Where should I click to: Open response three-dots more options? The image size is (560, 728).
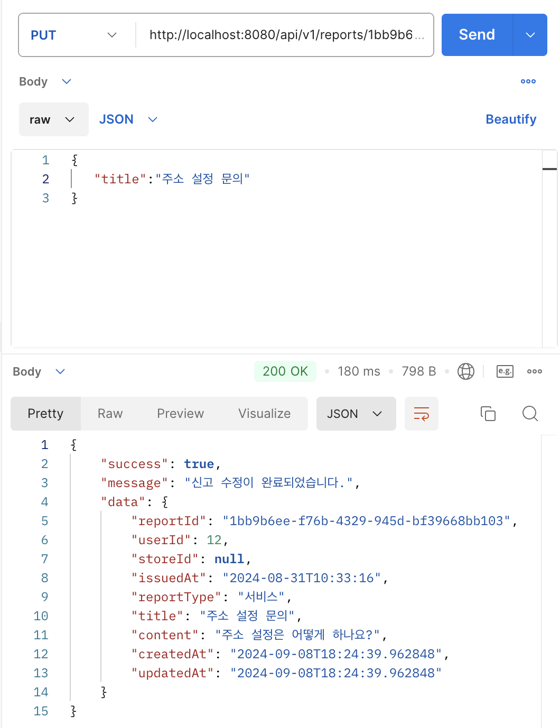pyautogui.click(x=534, y=371)
